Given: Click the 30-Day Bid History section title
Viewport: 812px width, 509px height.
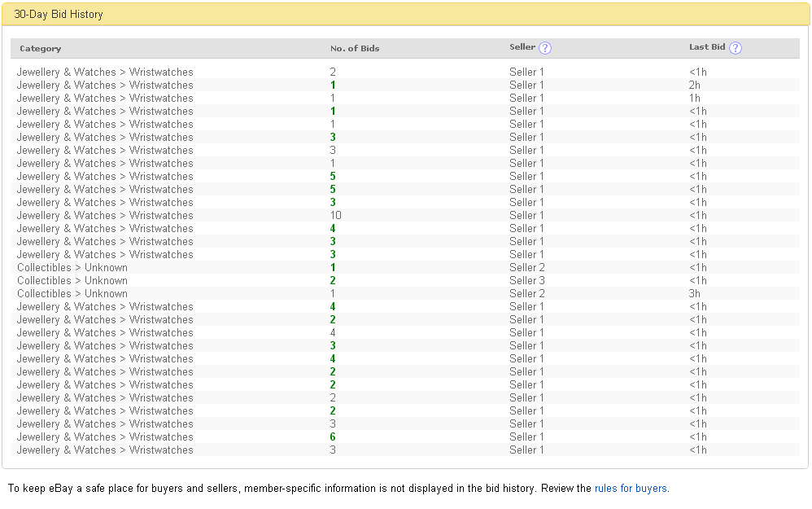Looking at the screenshot, I should (x=59, y=15).
